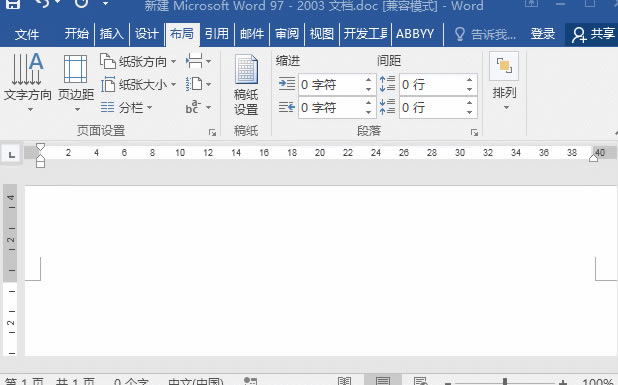Open the 页边距 margins dropdown
618x385 pixels.
pos(76,83)
